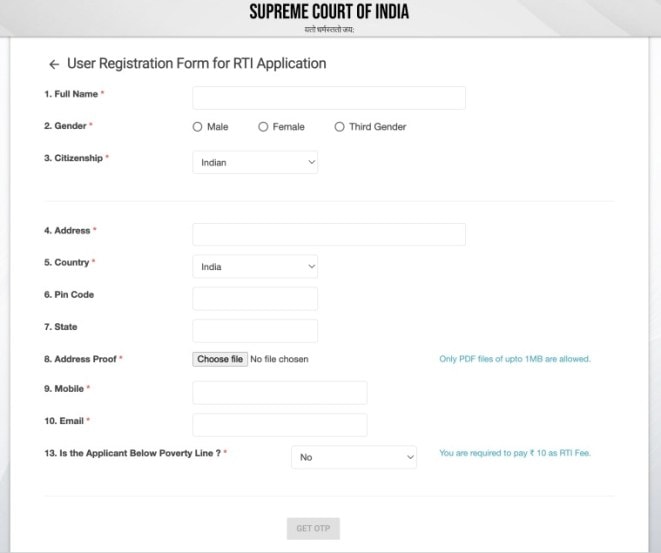
Task: Click the Email input field
Action: coord(279,425)
